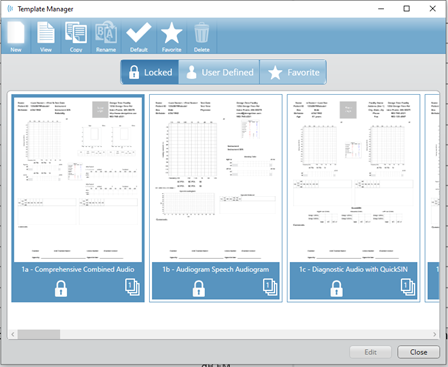This screenshot has width=448, height=367.
Task: Close window with title bar X
Action: [433, 9]
